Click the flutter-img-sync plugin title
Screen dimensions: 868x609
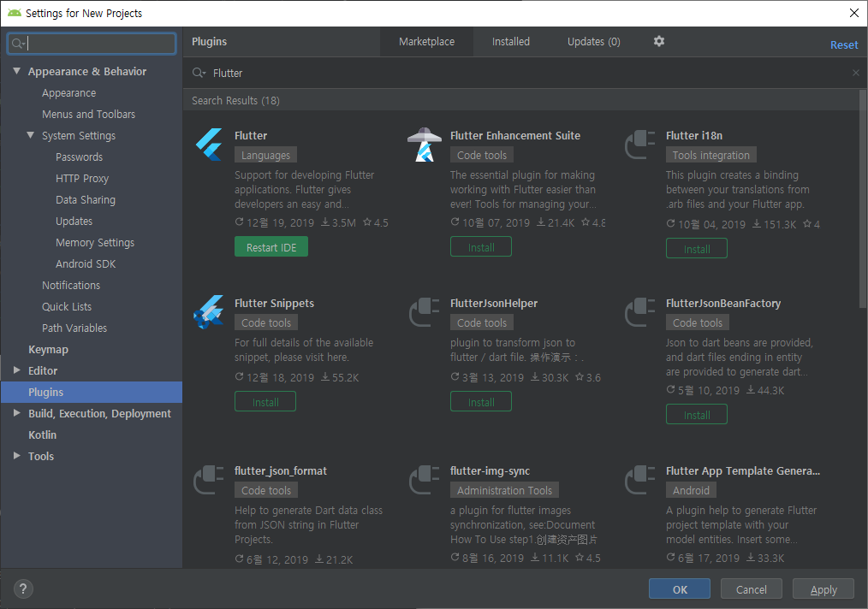coord(490,470)
